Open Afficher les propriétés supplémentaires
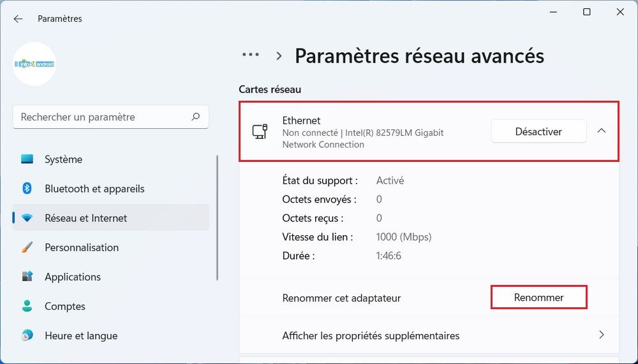638x364 pixels. [x=371, y=335]
